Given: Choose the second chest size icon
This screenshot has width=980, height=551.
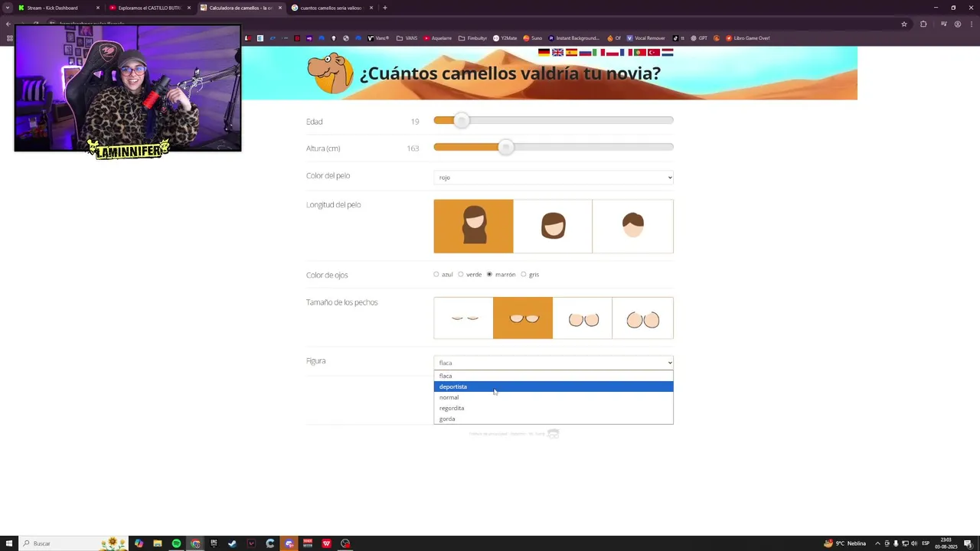Looking at the screenshot, I should click(523, 318).
